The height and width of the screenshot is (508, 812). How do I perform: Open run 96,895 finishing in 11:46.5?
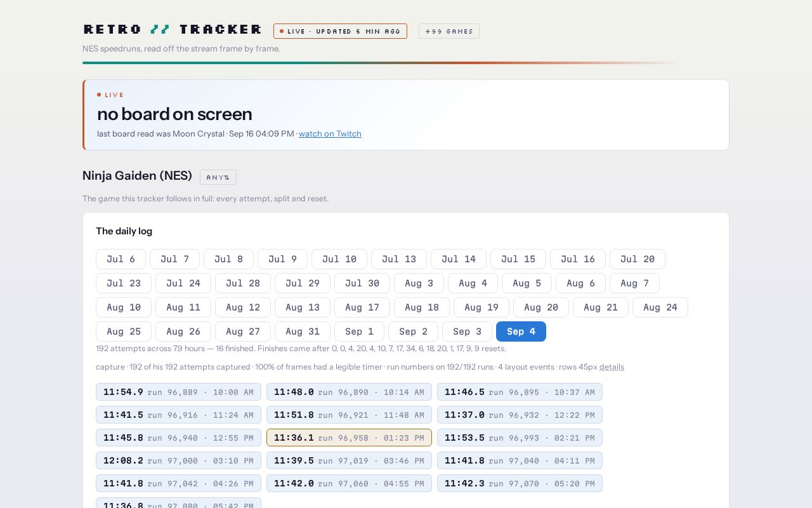pyautogui.click(x=520, y=392)
